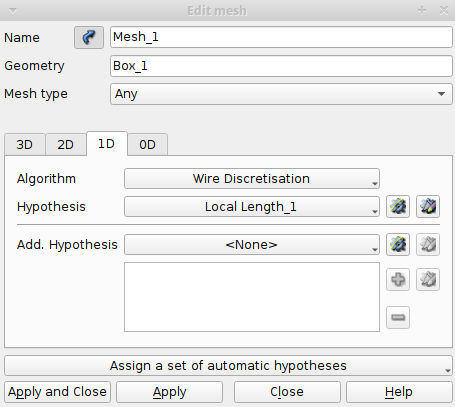Click the minus icon to remove the hypothesis

pyautogui.click(x=398, y=317)
